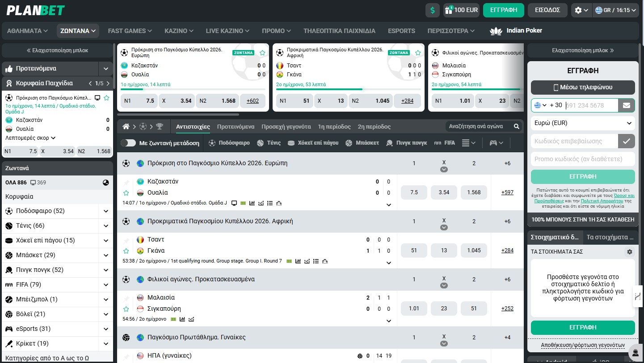Click the lineup list icon under Τσαντ vs Γκάνα
The height and width of the screenshot is (363, 644).
click(316, 261)
